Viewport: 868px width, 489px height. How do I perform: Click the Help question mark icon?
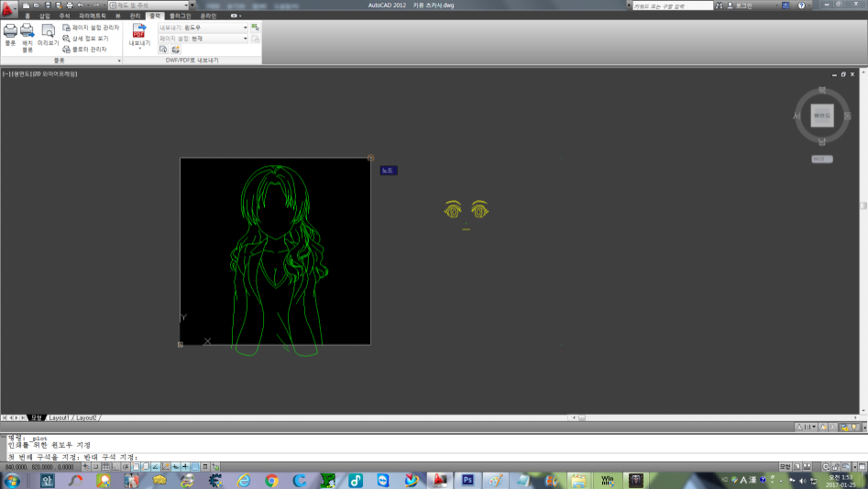pos(801,6)
